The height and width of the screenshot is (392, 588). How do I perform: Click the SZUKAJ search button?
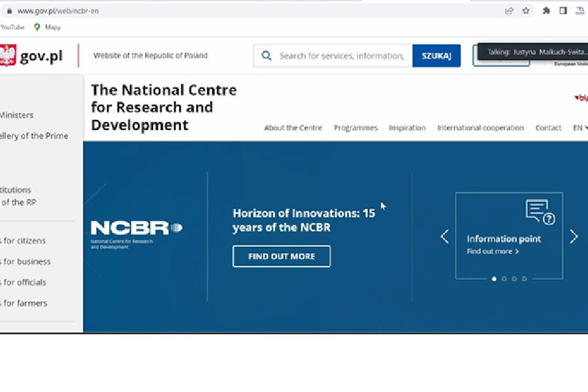436,56
